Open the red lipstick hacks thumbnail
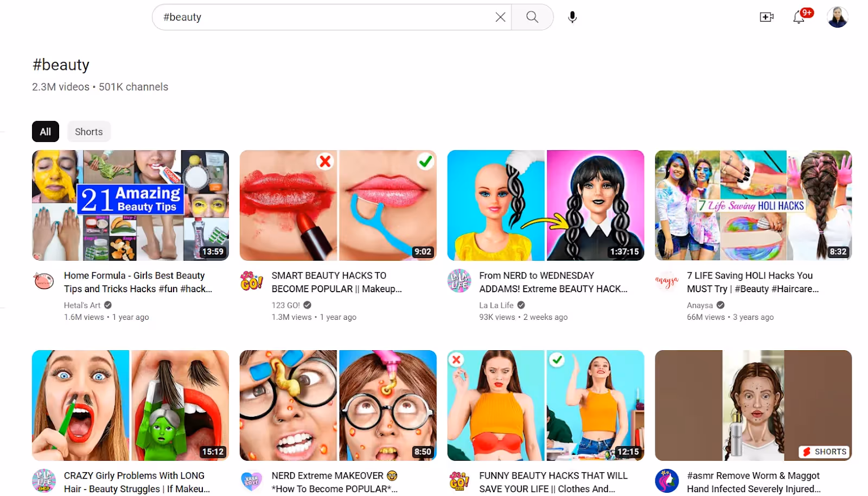 [x=338, y=205]
